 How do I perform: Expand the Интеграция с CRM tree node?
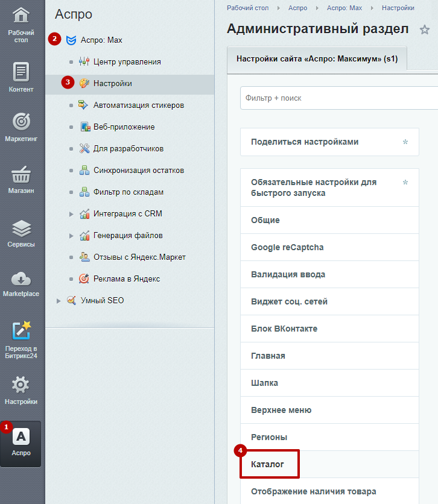71,214
